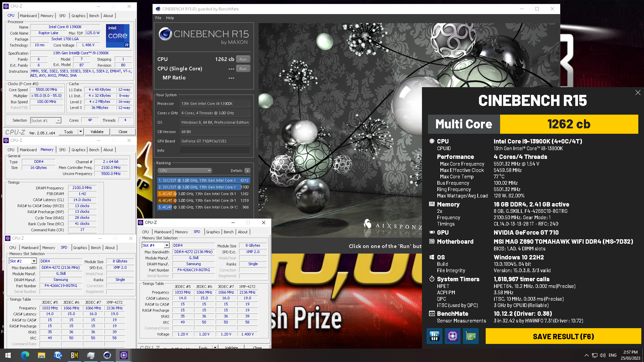Click the OS Windows icon in BenchMate panel
Image resolution: width=644 pixels, height=362 pixels.
(x=432, y=257)
